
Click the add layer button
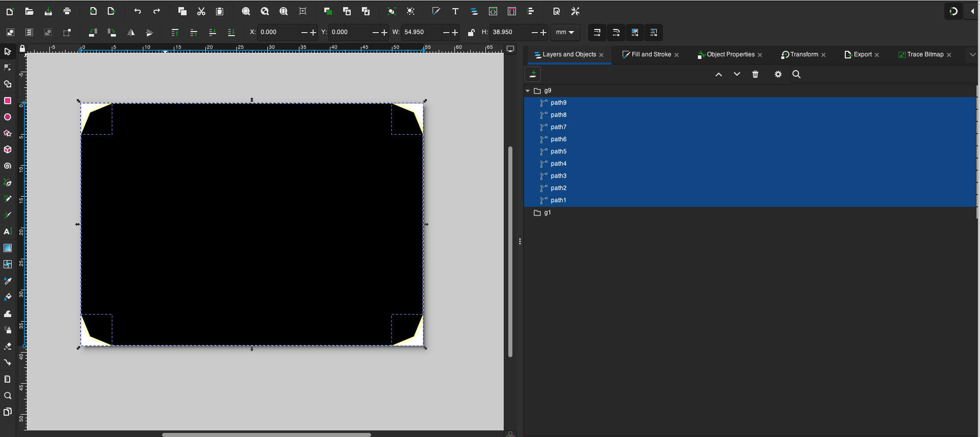(533, 74)
